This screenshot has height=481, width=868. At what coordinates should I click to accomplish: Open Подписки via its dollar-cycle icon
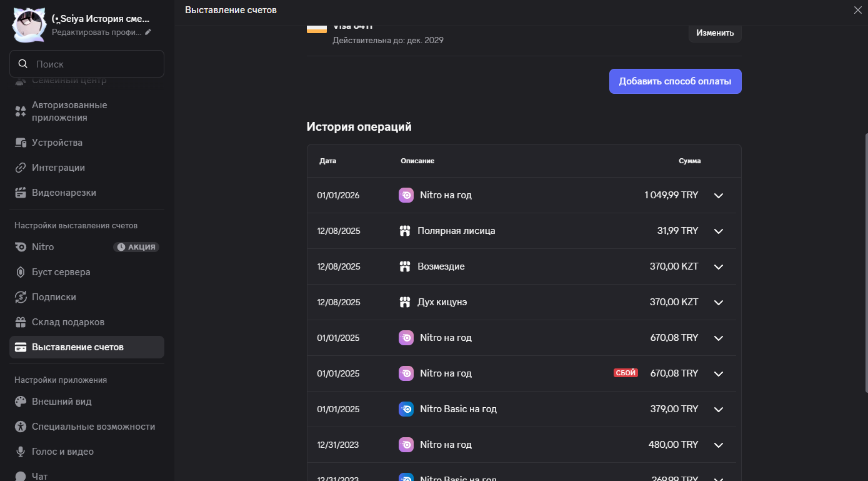tap(21, 297)
